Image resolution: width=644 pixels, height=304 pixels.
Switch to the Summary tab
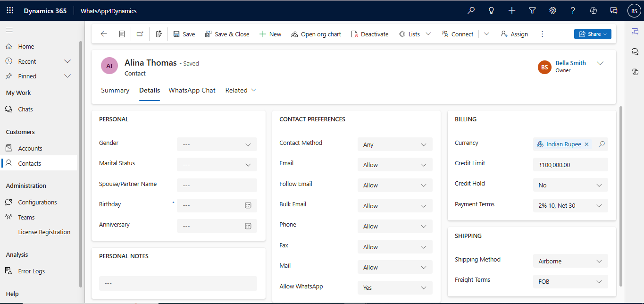click(x=115, y=90)
